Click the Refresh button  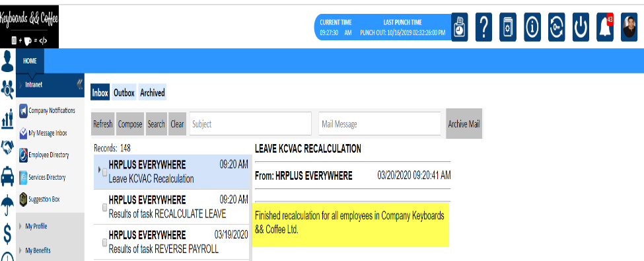102,124
